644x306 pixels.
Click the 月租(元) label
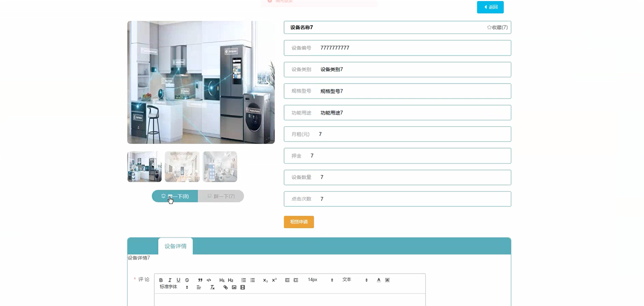tap(300, 134)
